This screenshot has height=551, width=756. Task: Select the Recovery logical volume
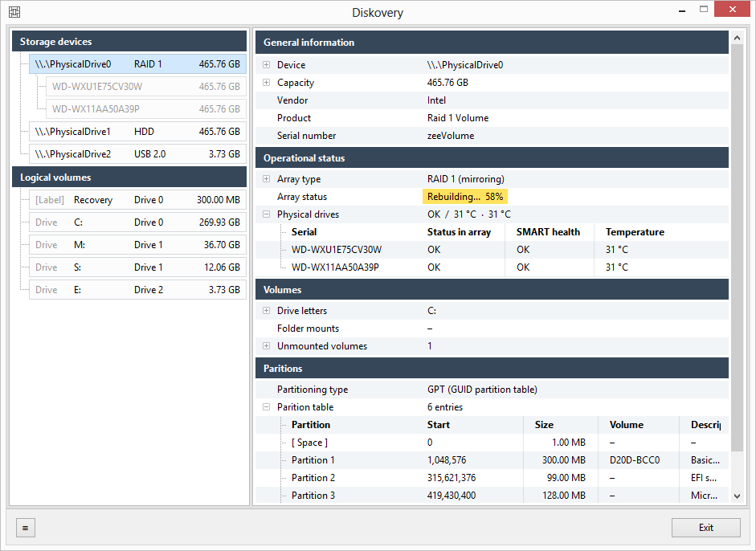137,199
